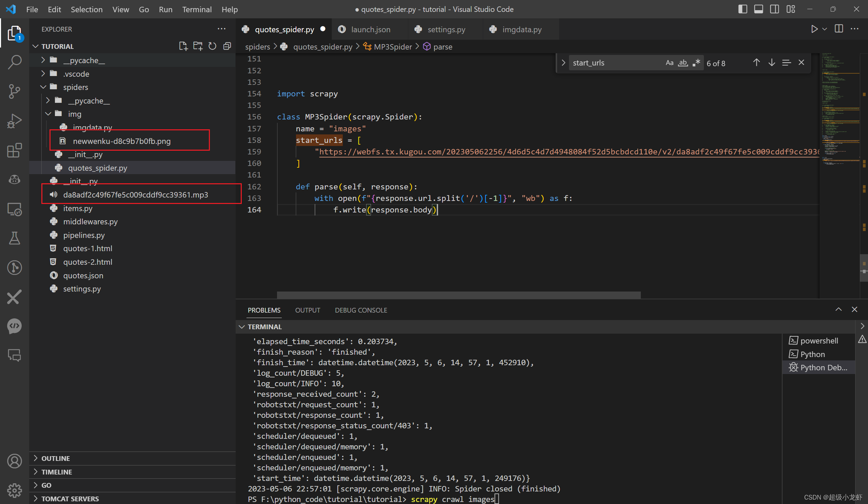The height and width of the screenshot is (504, 868).
Task: Open the Source Control view
Action: (x=15, y=91)
